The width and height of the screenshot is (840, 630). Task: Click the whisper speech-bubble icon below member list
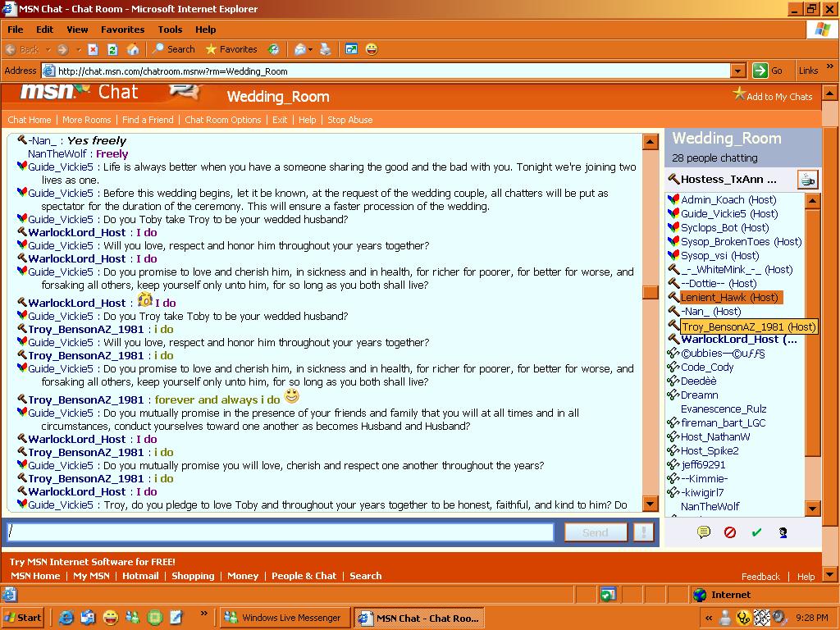[703, 532]
